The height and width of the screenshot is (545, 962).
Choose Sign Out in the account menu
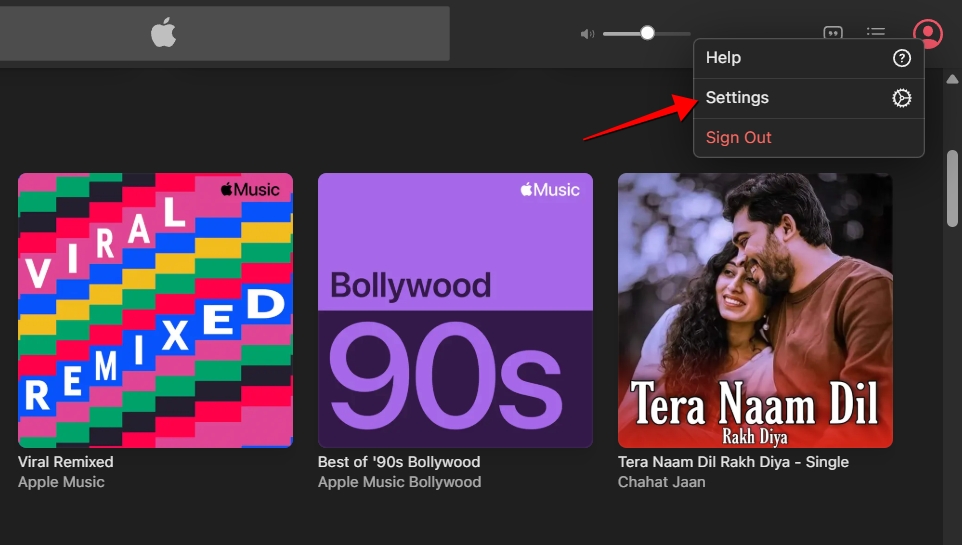[809, 137]
